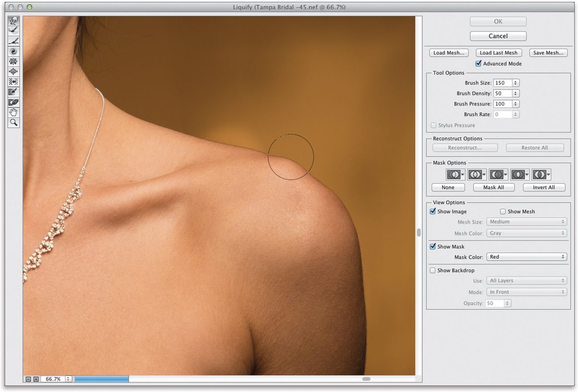This screenshot has height=392, width=578.
Task: Select the Thaw Mask tool
Action: click(x=14, y=102)
